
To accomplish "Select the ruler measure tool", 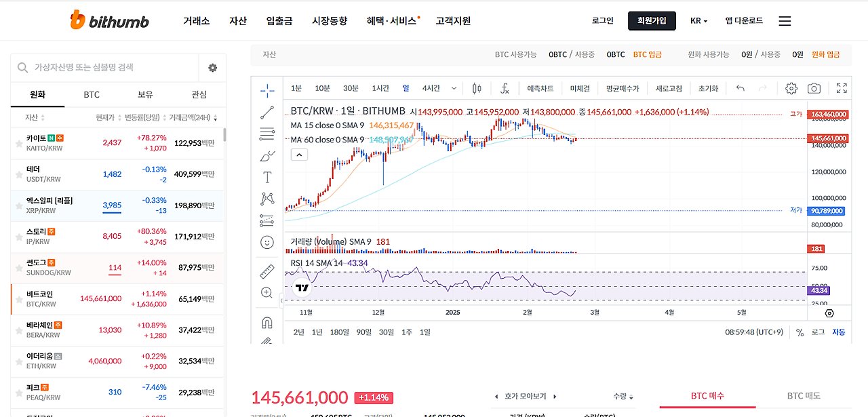I will click(x=267, y=271).
